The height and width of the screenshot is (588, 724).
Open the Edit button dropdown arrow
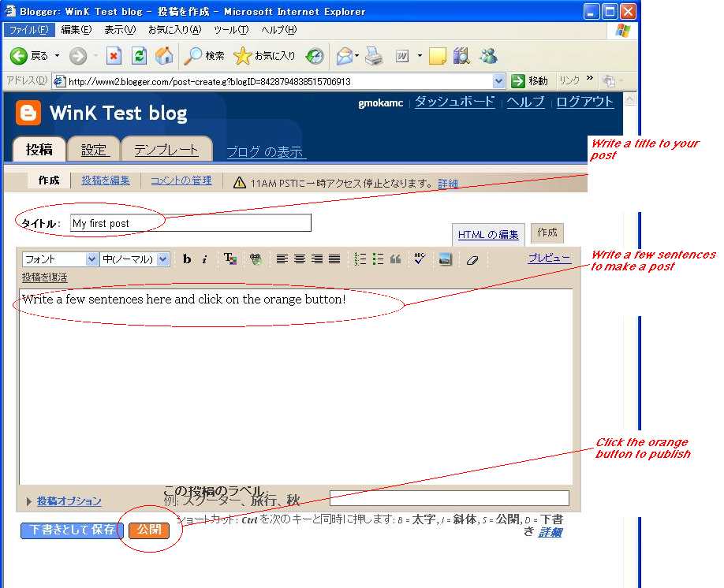(x=420, y=56)
